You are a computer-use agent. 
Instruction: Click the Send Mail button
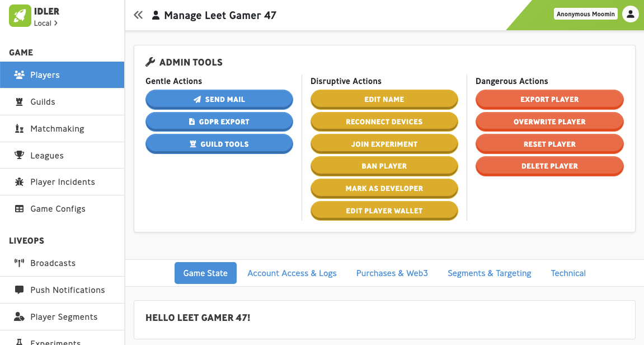(219, 100)
